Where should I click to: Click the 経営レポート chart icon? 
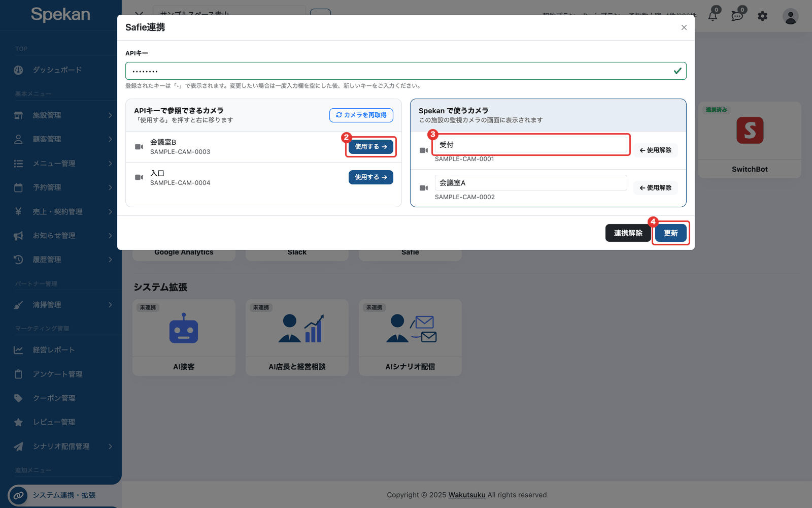pyautogui.click(x=18, y=350)
